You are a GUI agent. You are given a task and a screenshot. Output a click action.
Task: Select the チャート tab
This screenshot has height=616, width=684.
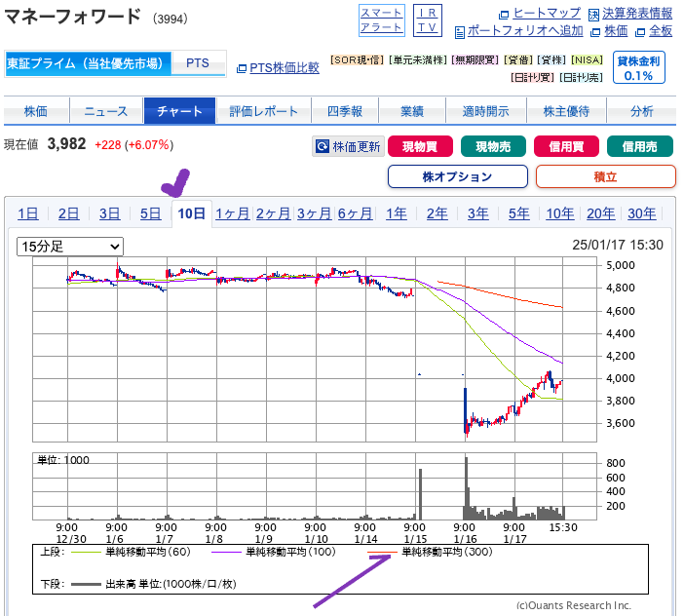179,111
